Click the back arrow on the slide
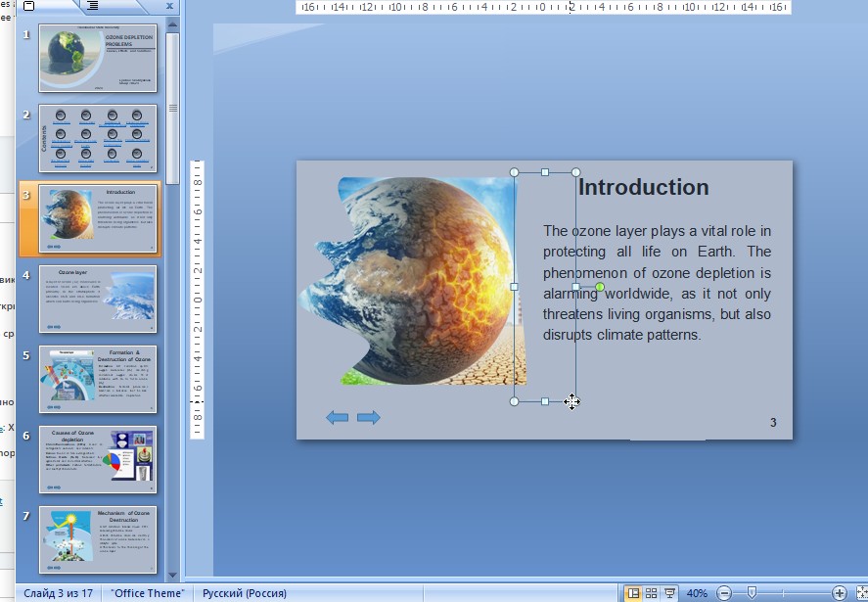Viewport: 868px width, 602px height. (x=338, y=417)
